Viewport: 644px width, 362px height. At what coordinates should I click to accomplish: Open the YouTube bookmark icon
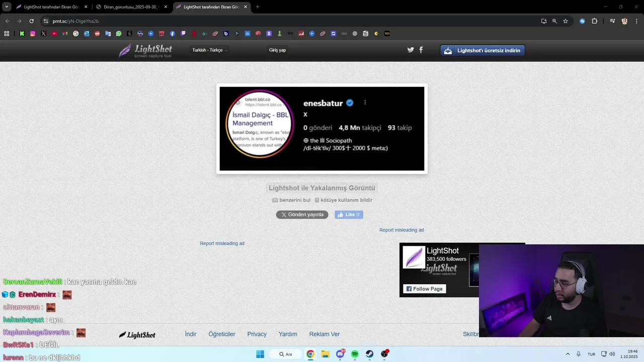pyautogui.click(x=54, y=34)
